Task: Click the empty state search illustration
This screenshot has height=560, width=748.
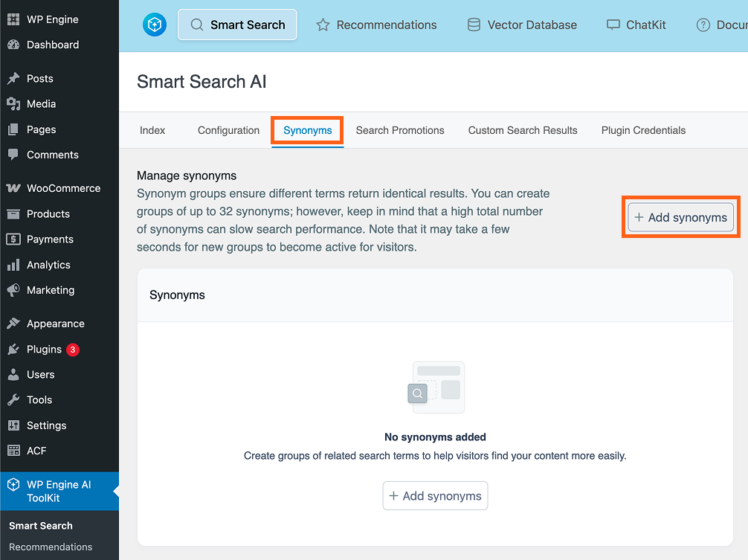Action: coord(436,387)
